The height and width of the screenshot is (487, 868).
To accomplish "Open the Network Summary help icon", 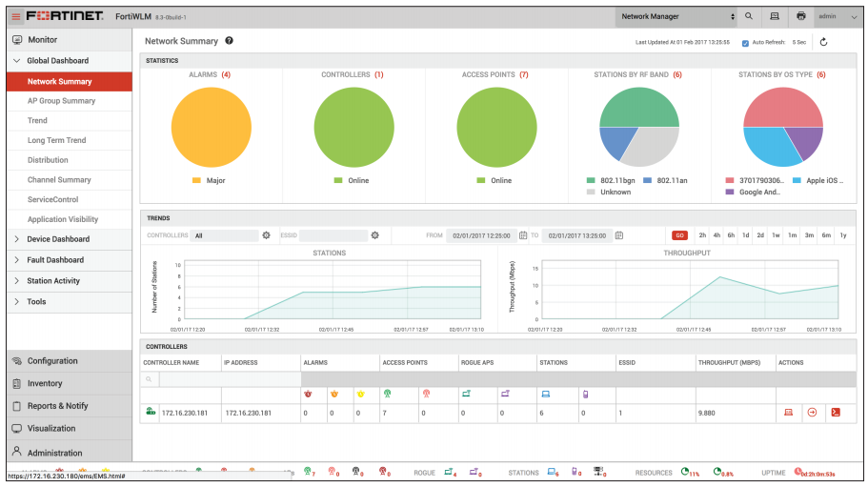I will (229, 40).
